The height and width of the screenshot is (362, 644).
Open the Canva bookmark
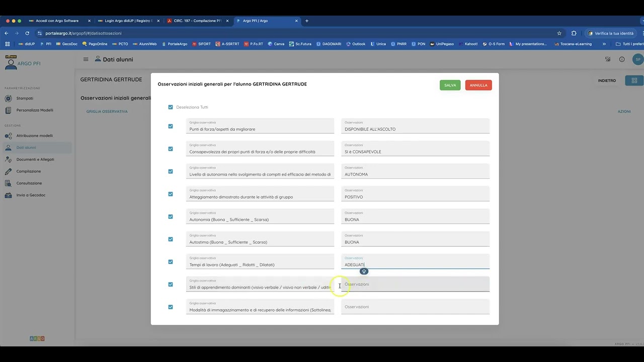click(276, 44)
